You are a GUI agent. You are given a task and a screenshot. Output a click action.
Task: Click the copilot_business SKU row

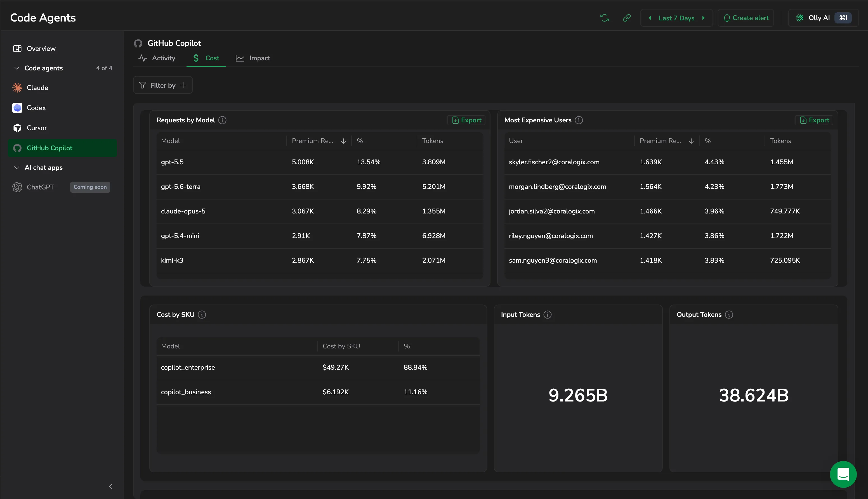point(318,392)
